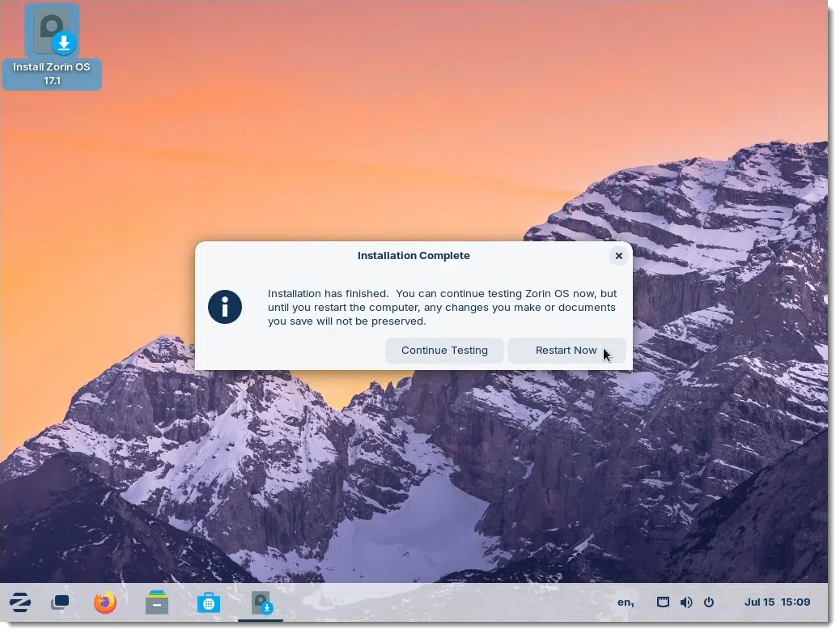Open the Software store from taskbar
The image size is (840, 634).
click(x=209, y=602)
